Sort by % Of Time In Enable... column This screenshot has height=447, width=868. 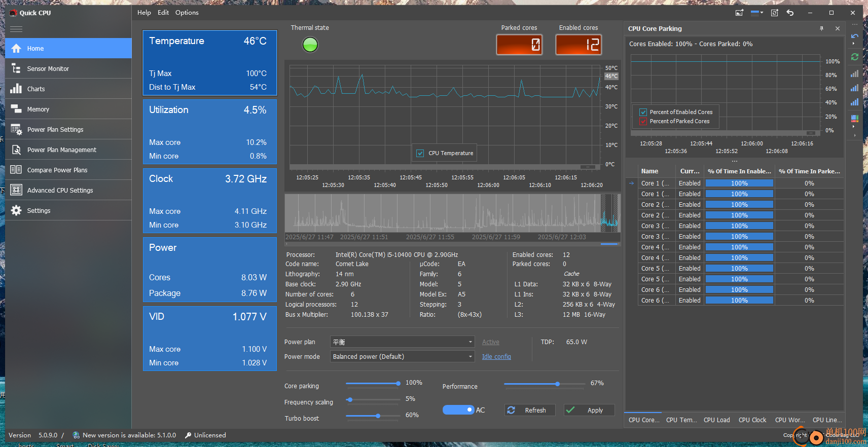pyautogui.click(x=739, y=171)
